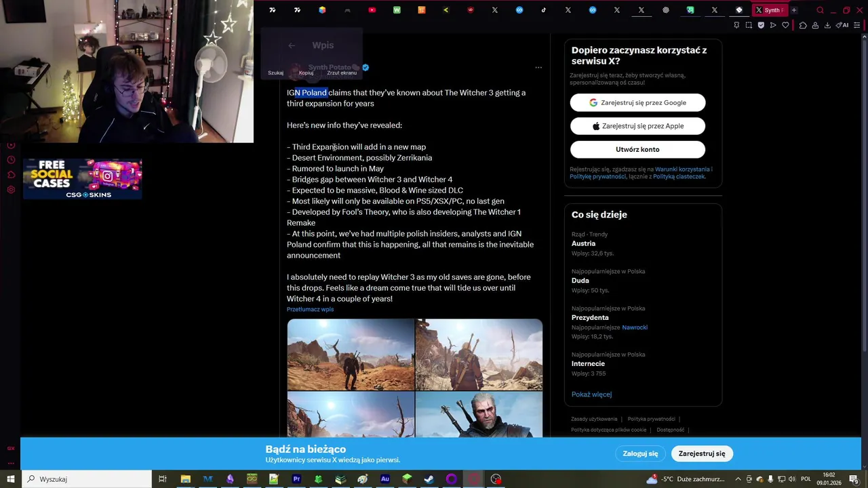Click Zrzut ekranu in the selection popup
868x488 pixels.
(x=342, y=73)
